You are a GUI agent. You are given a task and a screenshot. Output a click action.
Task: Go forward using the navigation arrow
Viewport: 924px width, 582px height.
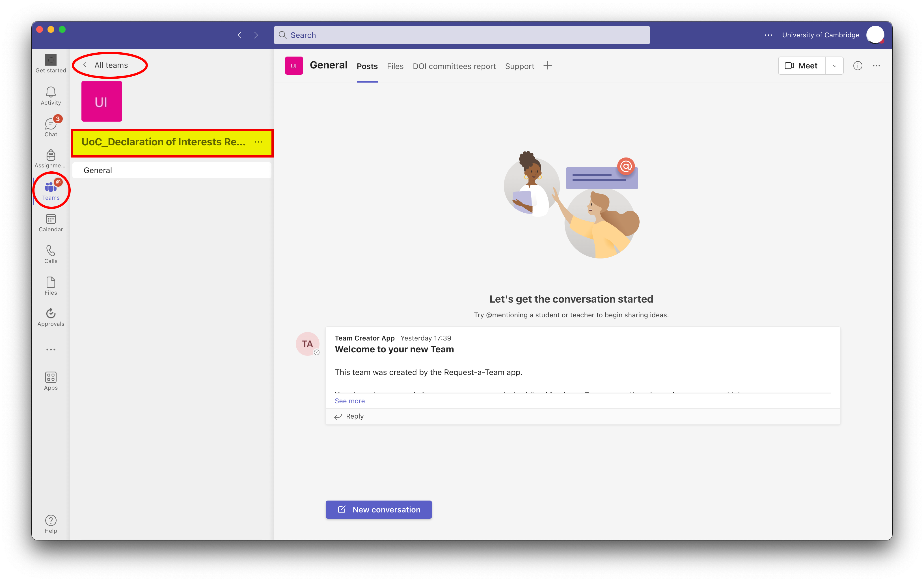[256, 35]
